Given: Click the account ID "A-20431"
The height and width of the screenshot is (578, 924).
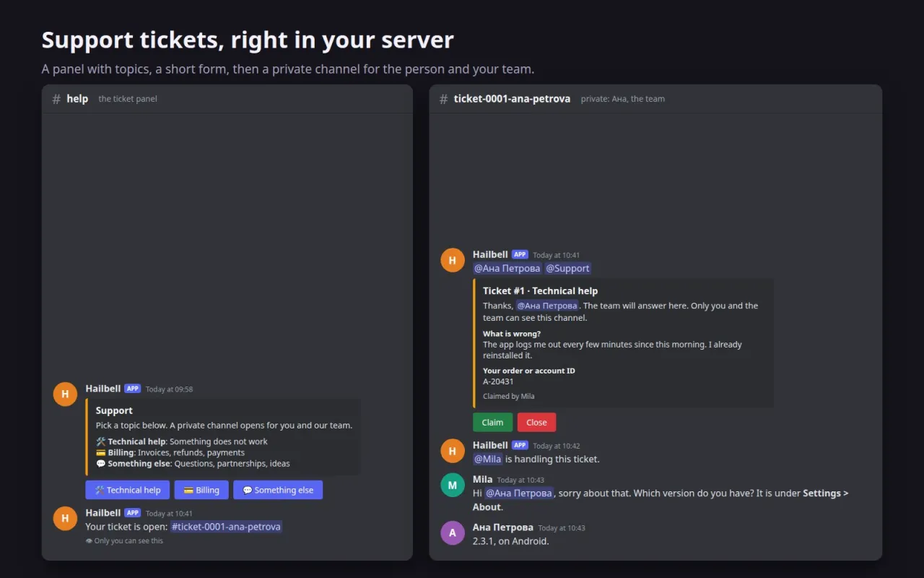Looking at the screenshot, I should click(498, 381).
